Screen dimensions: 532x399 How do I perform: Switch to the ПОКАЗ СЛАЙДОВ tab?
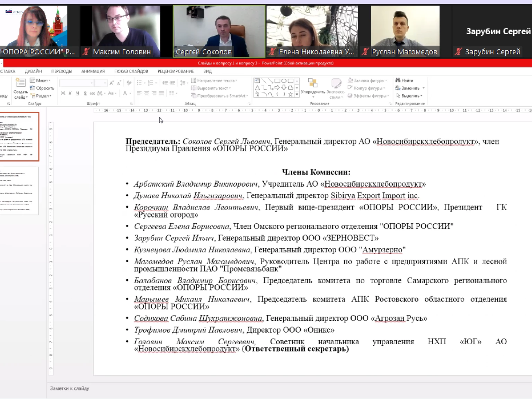pyautogui.click(x=131, y=71)
